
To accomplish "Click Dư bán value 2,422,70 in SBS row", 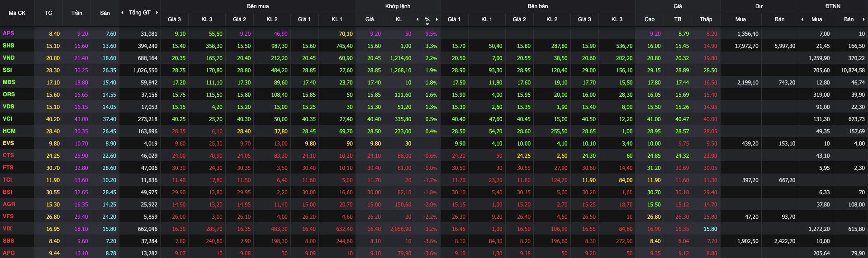I will coord(785,241).
